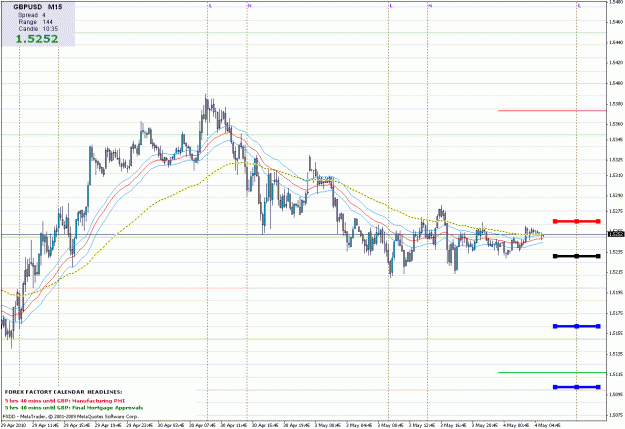
Task: Select the upper thick blue level marker
Action: click(576, 326)
